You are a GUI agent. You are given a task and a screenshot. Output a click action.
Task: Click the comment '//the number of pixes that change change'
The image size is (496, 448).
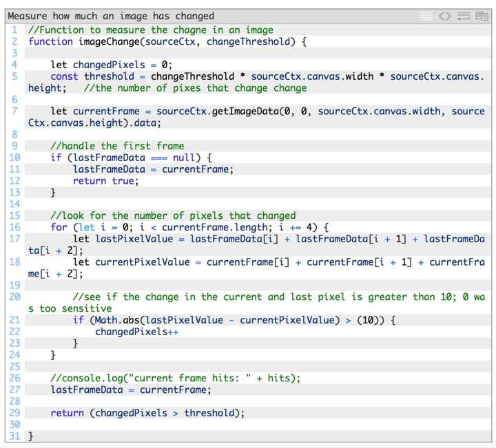(x=195, y=88)
